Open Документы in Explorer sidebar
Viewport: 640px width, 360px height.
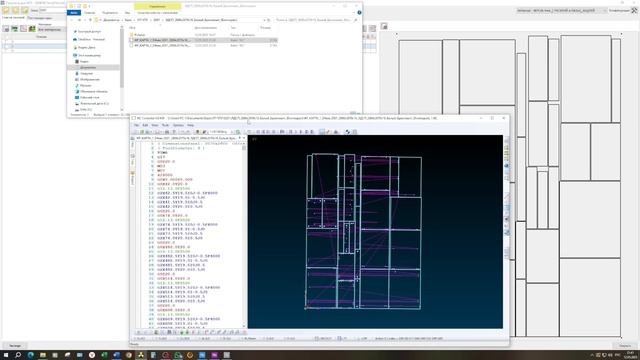pyautogui.click(x=88, y=67)
